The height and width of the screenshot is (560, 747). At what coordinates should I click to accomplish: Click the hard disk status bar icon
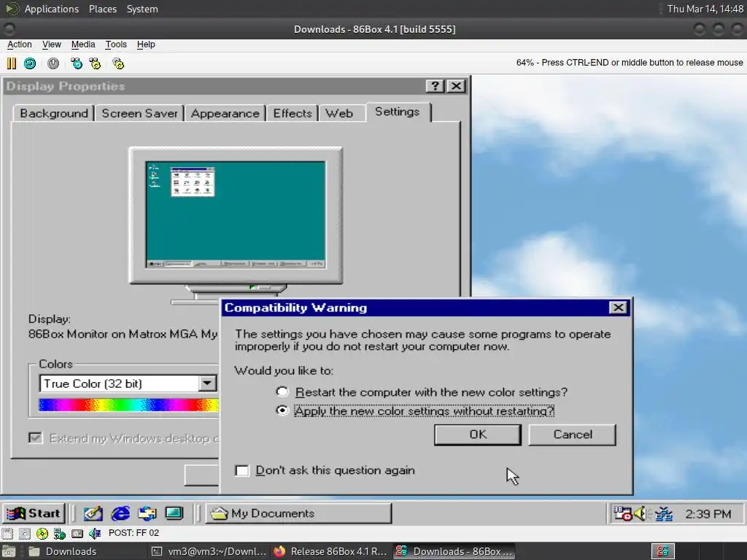coord(77,533)
